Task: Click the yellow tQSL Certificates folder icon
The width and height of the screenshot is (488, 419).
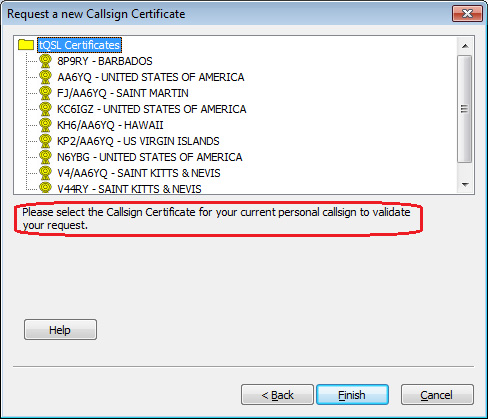Action: [26, 45]
